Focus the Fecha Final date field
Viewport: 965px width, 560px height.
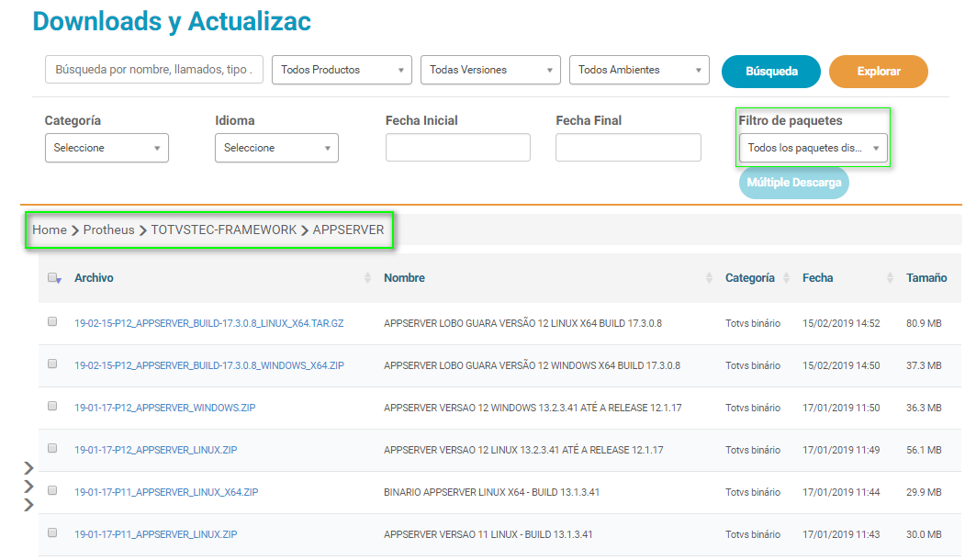coord(628,148)
